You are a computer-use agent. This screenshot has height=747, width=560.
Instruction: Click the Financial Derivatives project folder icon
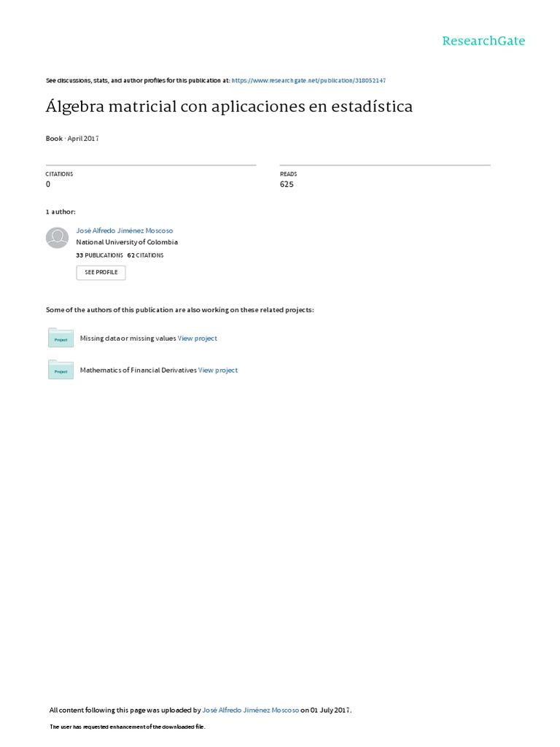(61, 370)
